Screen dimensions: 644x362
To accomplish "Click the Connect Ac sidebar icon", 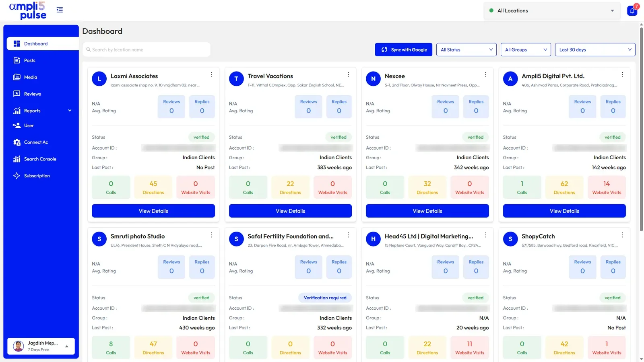I will tap(17, 142).
